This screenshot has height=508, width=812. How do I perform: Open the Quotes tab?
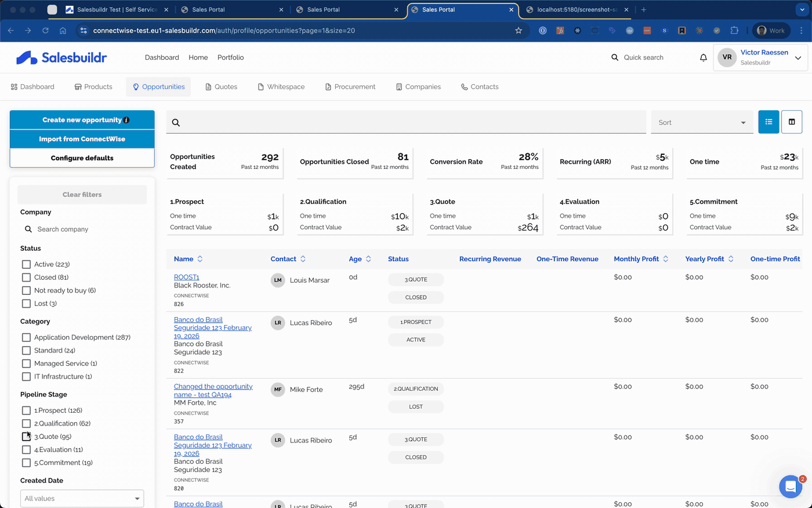(x=221, y=87)
